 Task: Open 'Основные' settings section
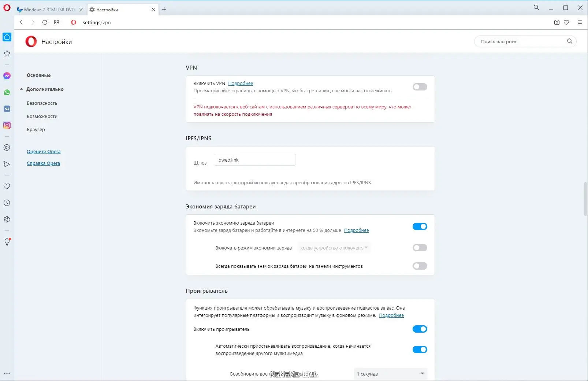tap(38, 75)
